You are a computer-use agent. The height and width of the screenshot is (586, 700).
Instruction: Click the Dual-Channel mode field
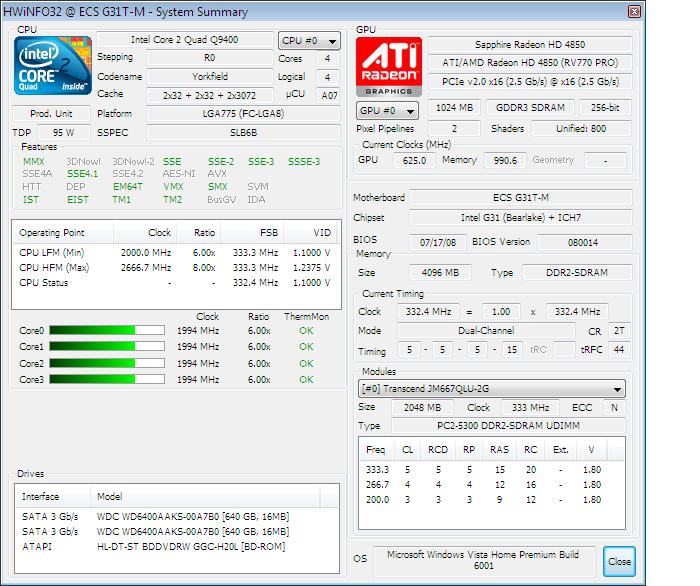486,331
